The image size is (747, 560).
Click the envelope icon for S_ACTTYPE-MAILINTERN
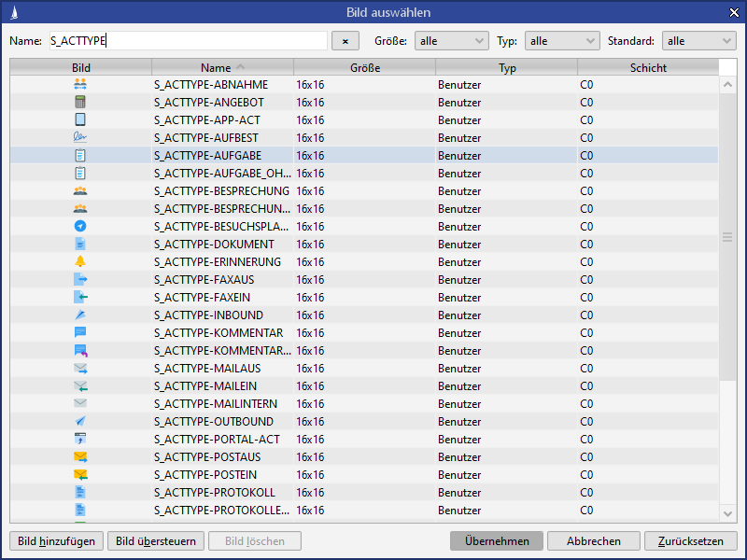(80, 403)
